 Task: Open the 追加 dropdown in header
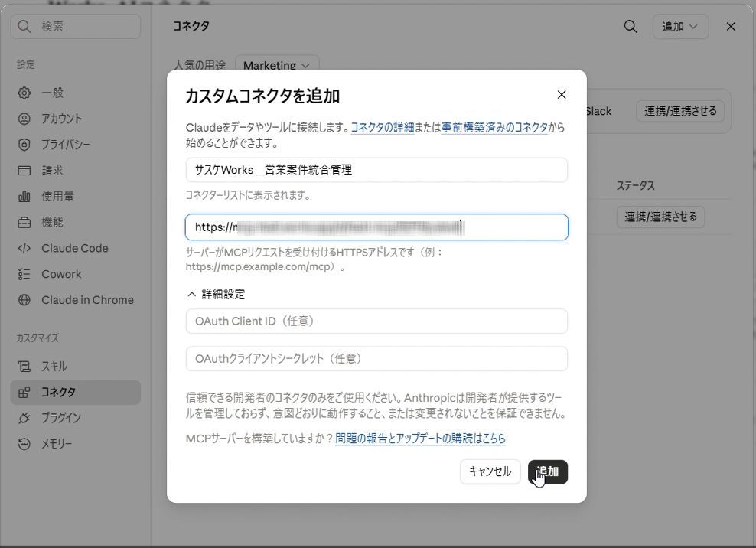coord(680,27)
